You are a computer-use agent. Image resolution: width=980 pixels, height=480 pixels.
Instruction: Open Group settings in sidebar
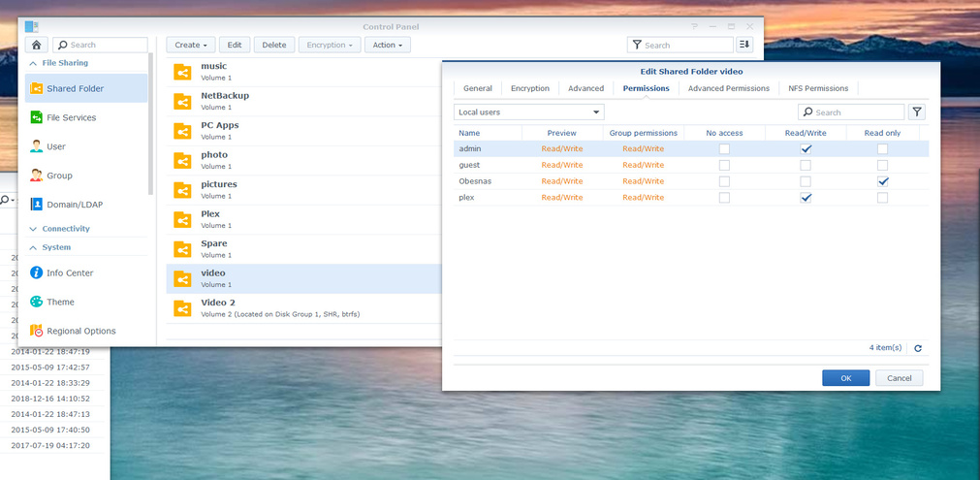click(86, 176)
